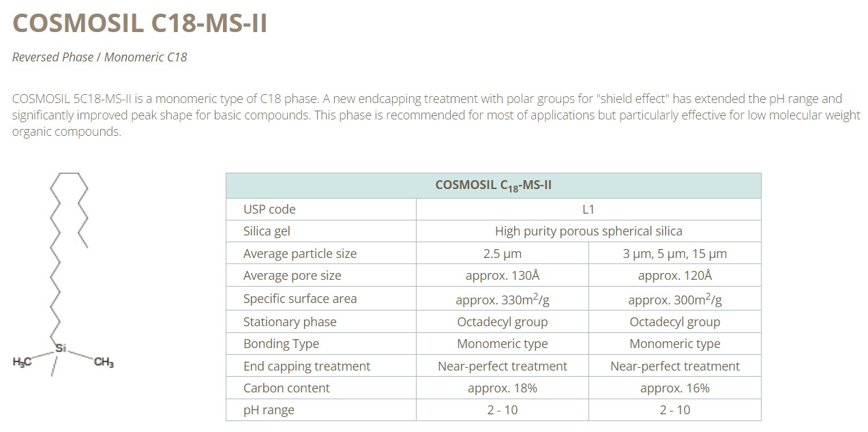This screenshot has width=868, height=432.
Task: Select the pH range row label
Action: 269,410
